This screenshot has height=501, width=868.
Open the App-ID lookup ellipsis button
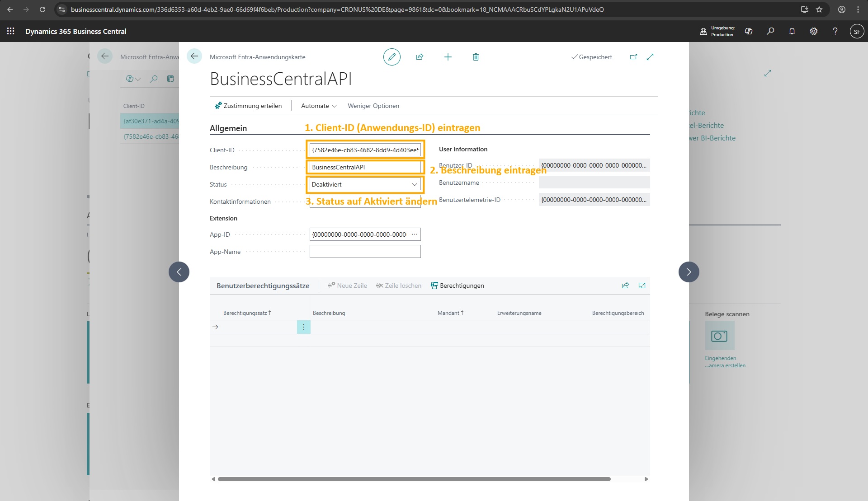coord(415,234)
